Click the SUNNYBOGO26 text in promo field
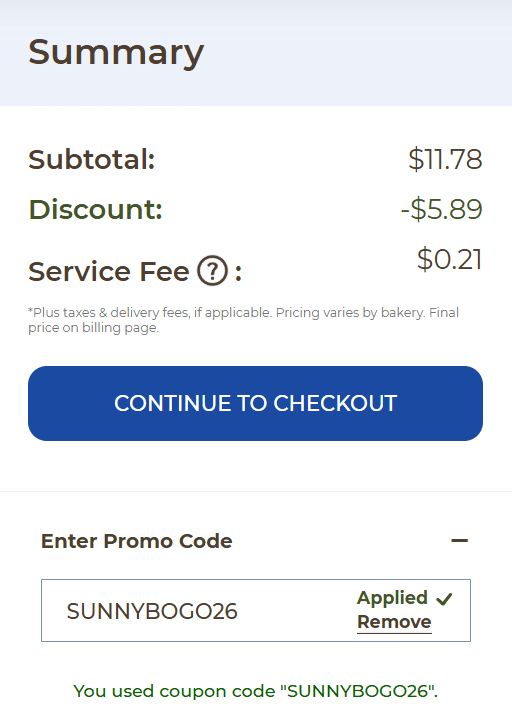 [x=152, y=611]
